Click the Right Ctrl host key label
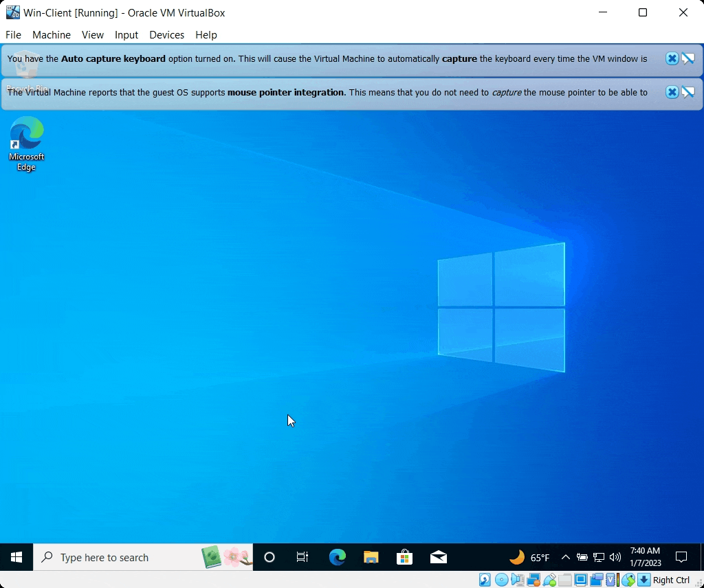This screenshot has width=704, height=588. pos(671,580)
